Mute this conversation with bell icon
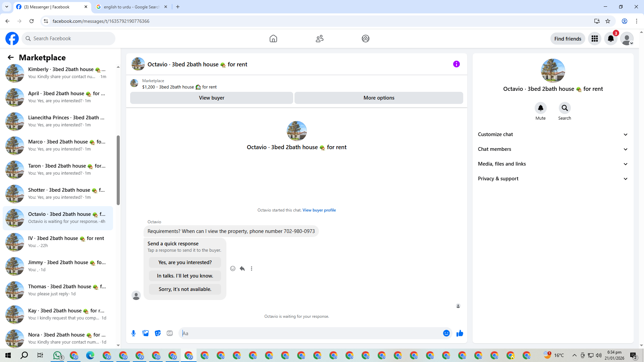 [540, 108]
